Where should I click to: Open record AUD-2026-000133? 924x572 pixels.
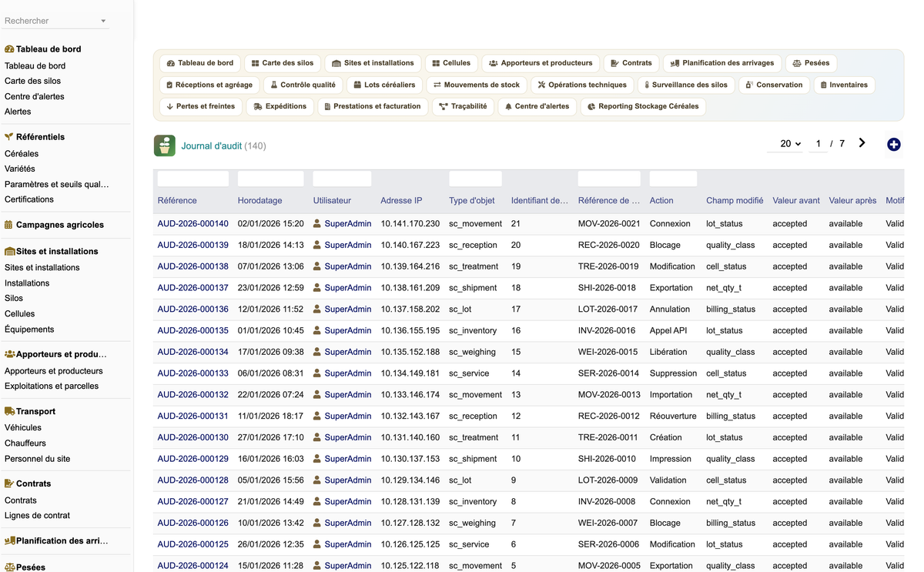click(x=192, y=373)
